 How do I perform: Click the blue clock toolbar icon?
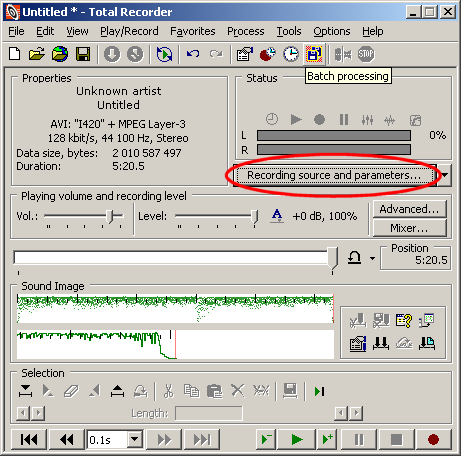291,54
